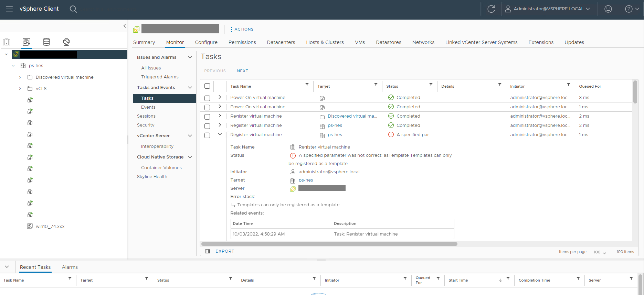The height and width of the screenshot is (295, 644).
Task: Select first Power On virtual machine task checkbox
Action: [x=207, y=98]
